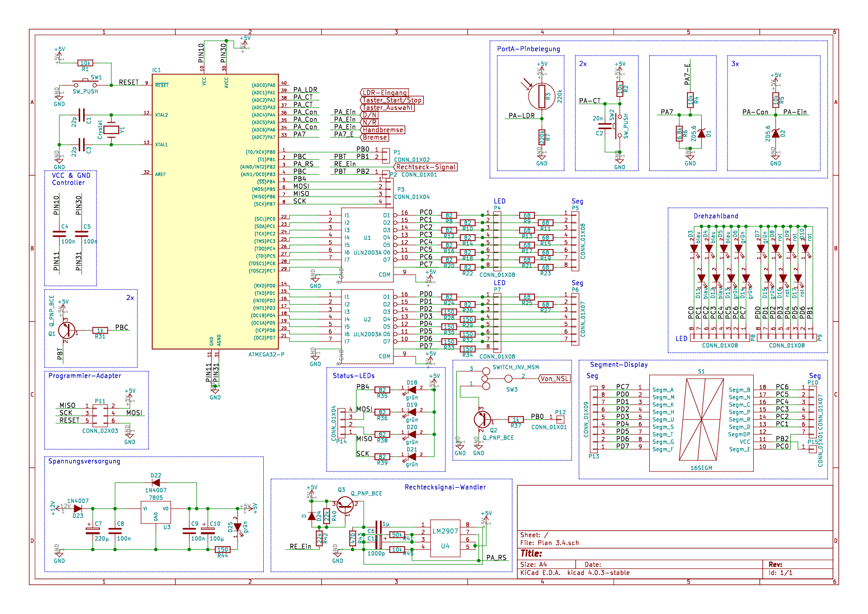Select the U1 ULN2003A driver

tap(367, 245)
